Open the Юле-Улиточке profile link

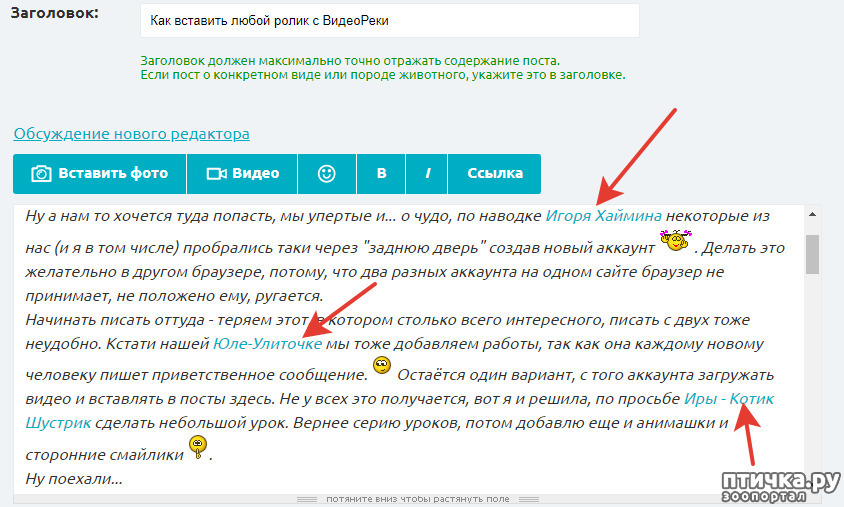point(267,343)
